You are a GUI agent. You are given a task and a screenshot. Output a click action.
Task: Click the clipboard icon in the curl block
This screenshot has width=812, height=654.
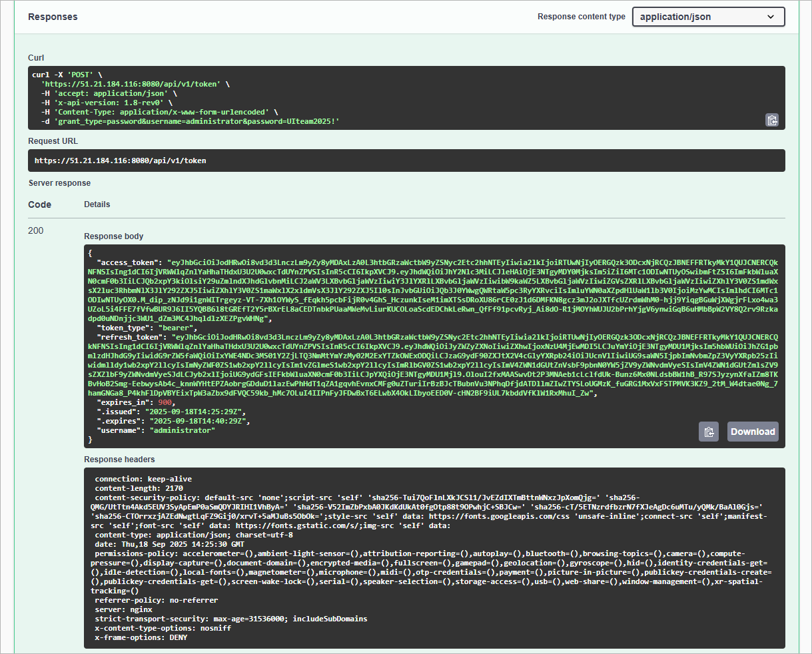click(x=772, y=121)
